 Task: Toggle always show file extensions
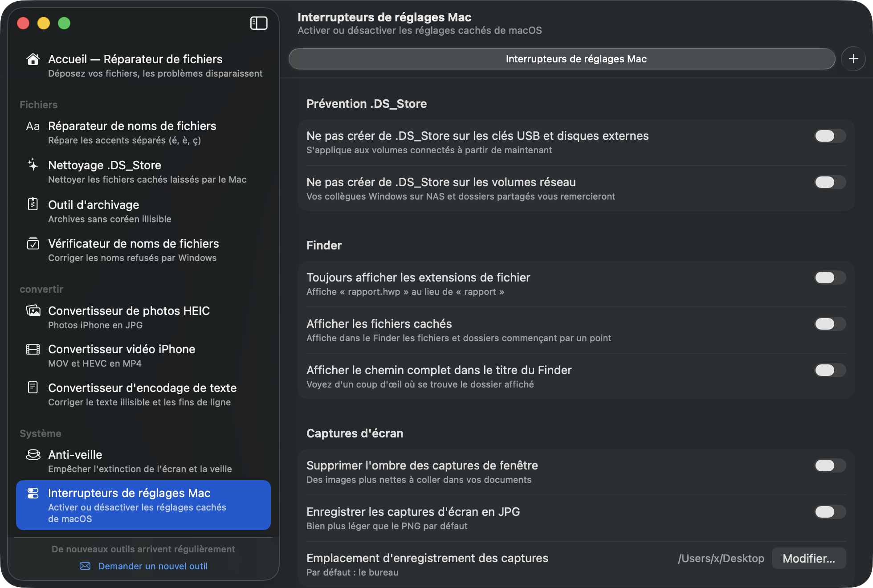830,278
